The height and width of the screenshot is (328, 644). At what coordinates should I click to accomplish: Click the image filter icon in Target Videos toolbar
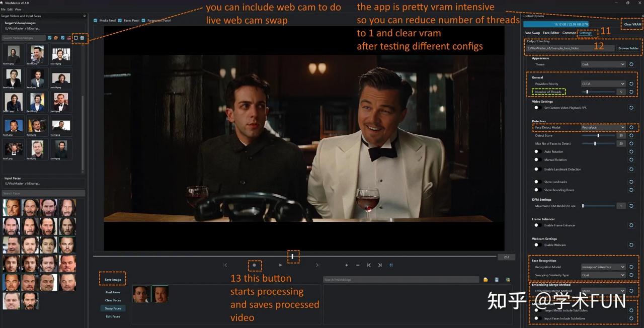(56, 38)
